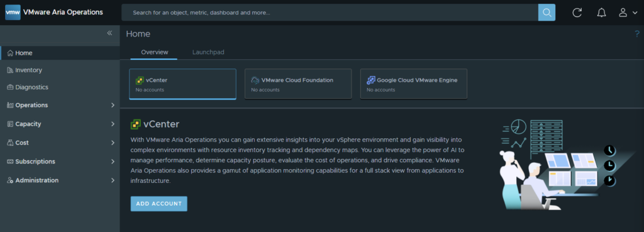
Task: Click the Diagnostics sidebar icon
Action: (x=10, y=87)
